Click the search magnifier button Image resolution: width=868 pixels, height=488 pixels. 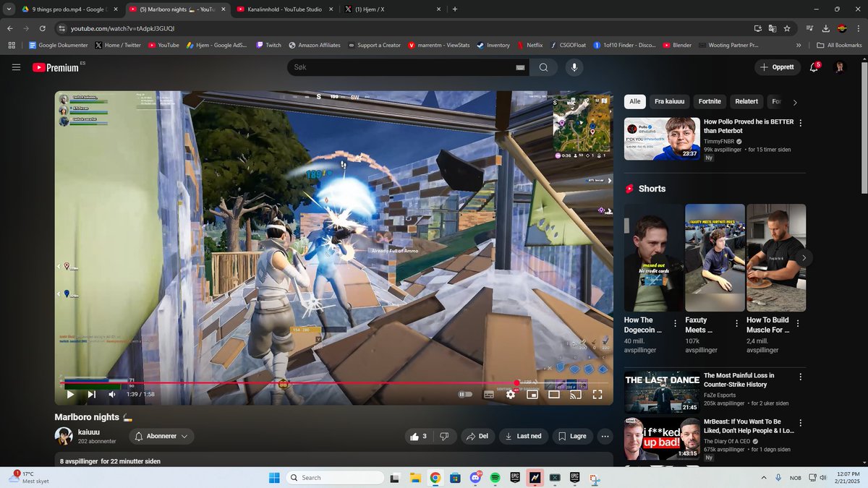point(543,67)
